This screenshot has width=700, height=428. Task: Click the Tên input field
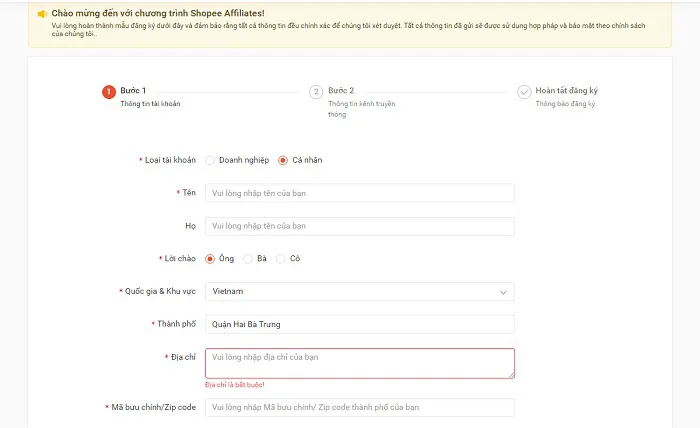360,193
